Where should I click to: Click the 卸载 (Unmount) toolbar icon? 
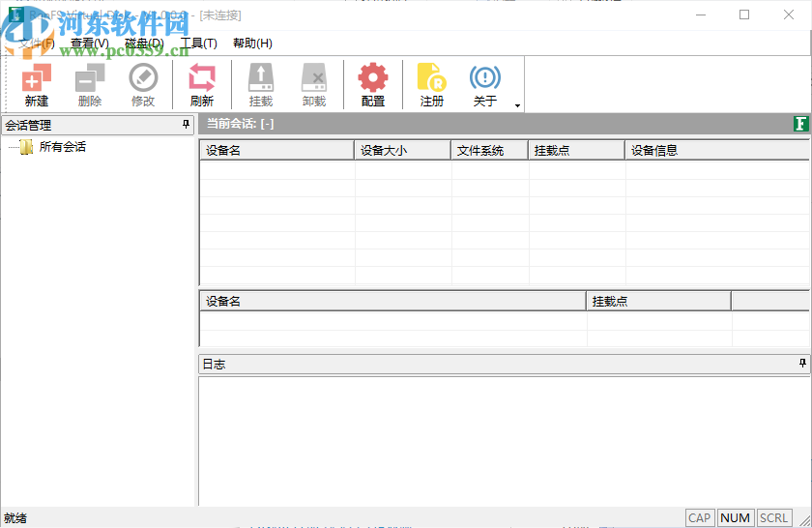(314, 84)
